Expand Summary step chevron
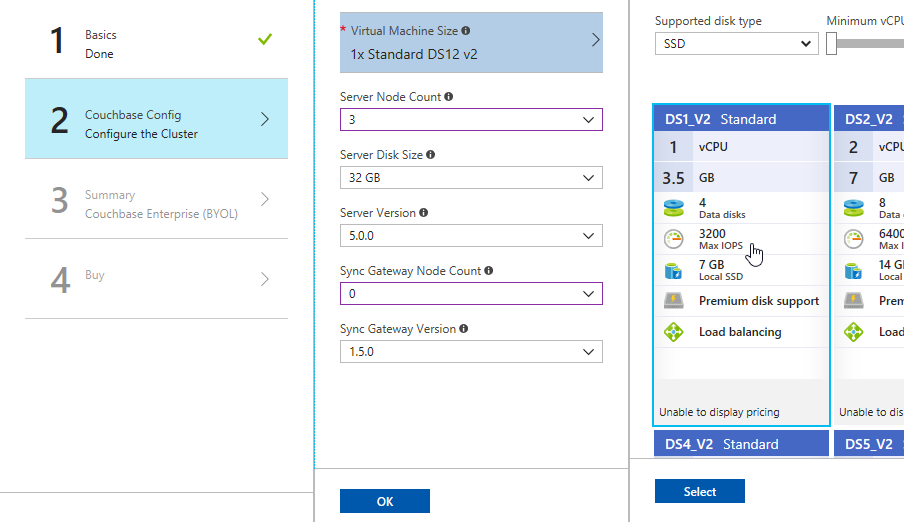This screenshot has height=522, width=904. [x=265, y=199]
